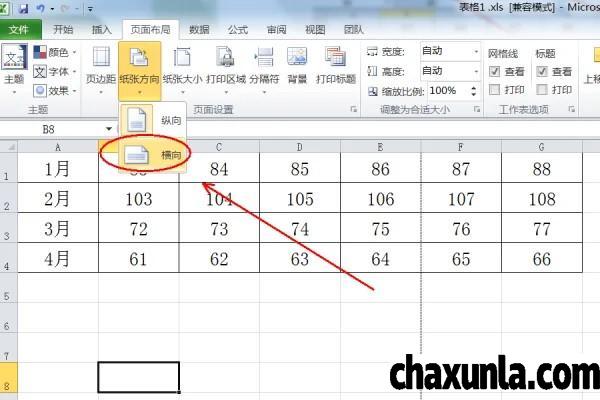This screenshot has width=600, height=400.
Task: Click cell containing 77
Action: (x=541, y=228)
